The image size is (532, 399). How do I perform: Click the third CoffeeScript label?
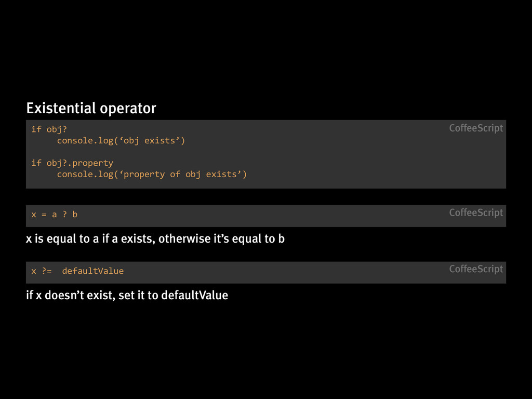click(476, 269)
